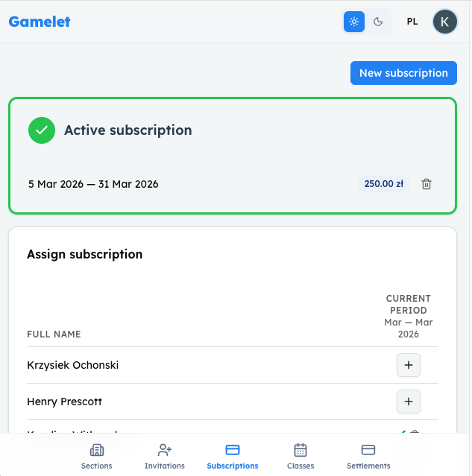
Task: Click the 250.00 zł price badge
Action: click(384, 184)
